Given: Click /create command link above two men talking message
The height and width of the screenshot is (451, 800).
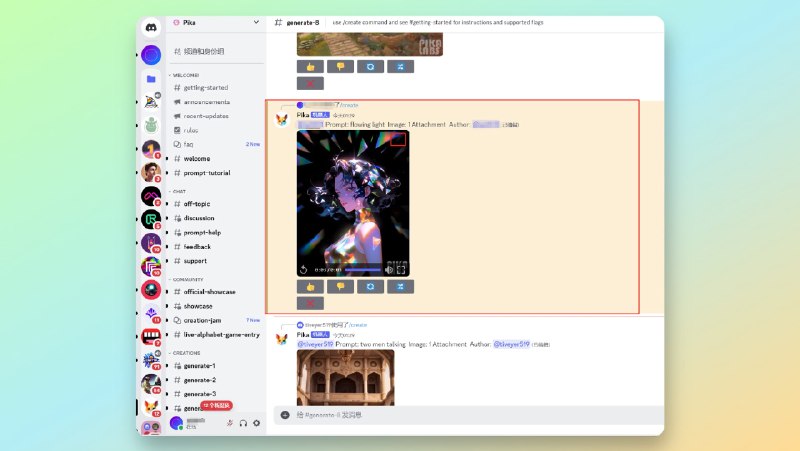Looking at the screenshot, I should point(358,325).
